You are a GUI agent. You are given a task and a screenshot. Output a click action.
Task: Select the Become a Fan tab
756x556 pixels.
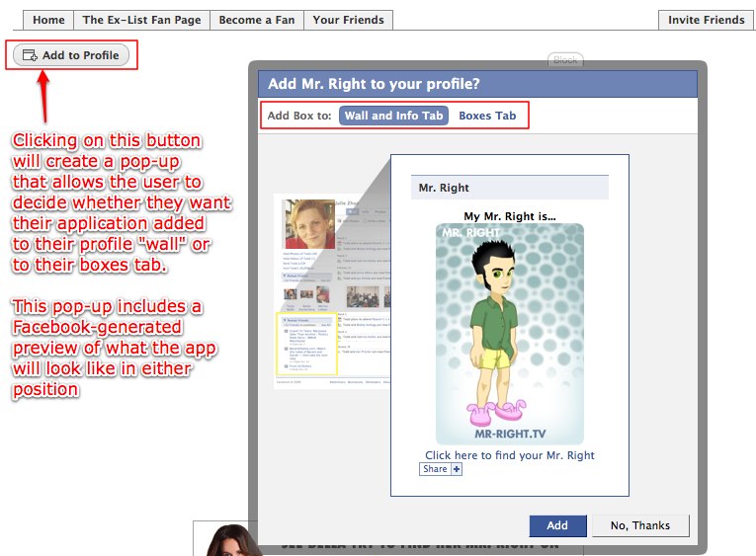pyautogui.click(x=257, y=20)
